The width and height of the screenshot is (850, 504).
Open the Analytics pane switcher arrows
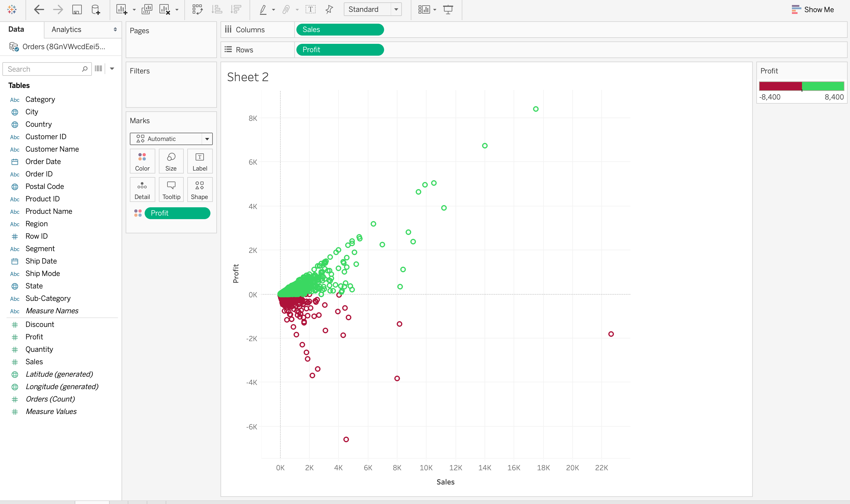(x=115, y=30)
